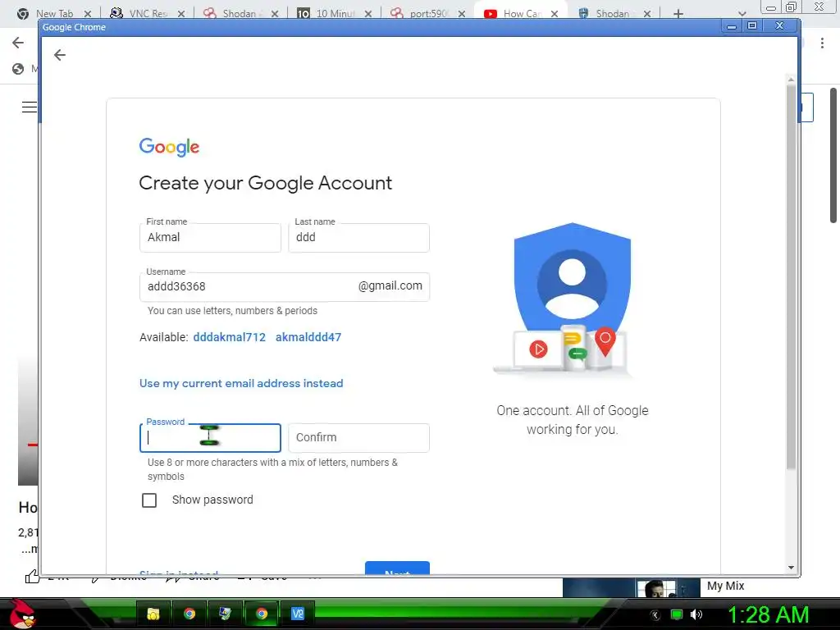Open the taskbar icon between the two Chrome icons
This screenshot has height=630, width=840.
click(225, 614)
